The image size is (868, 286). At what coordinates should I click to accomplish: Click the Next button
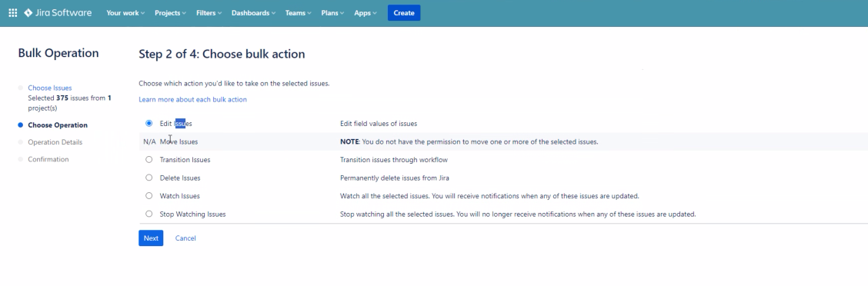tap(151, 238)
